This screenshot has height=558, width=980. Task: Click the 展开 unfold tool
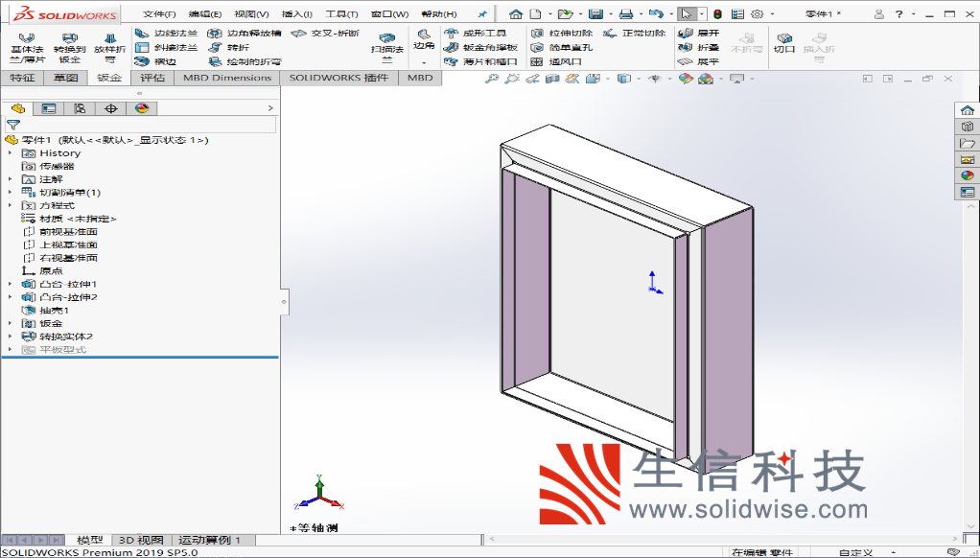699,34
